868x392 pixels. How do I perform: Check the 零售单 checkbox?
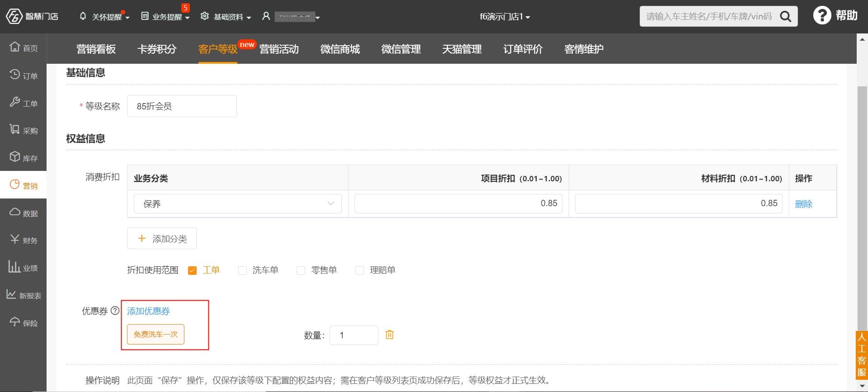click(x=301, y=270)
